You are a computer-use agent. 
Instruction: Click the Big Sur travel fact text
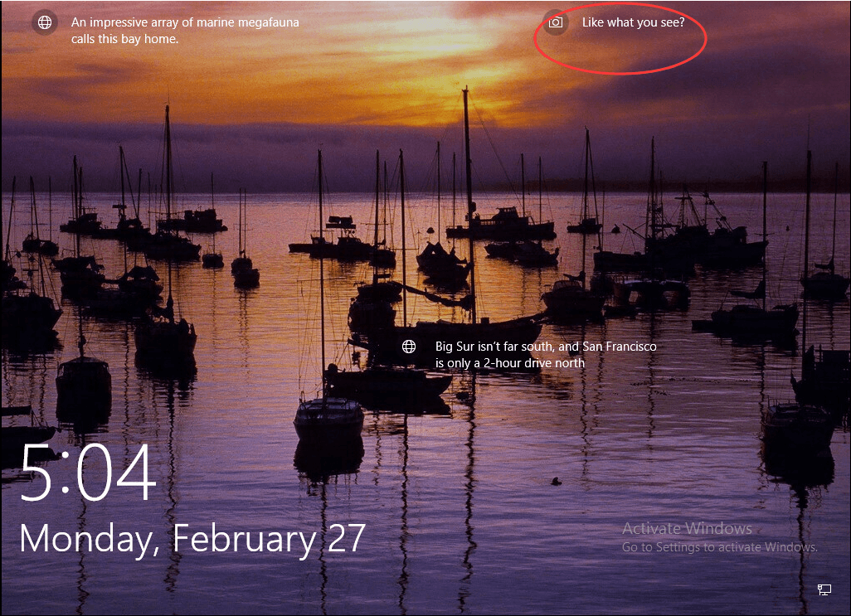tap(547, 347)
